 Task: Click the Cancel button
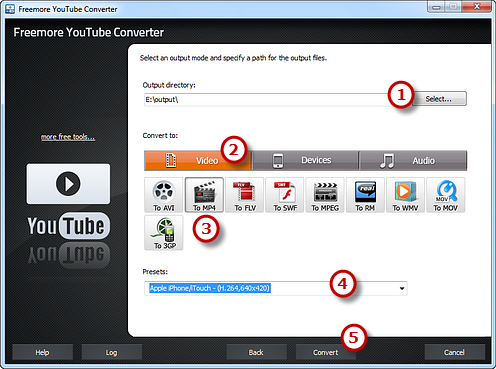pyautogui.click(x=454, y=353)
